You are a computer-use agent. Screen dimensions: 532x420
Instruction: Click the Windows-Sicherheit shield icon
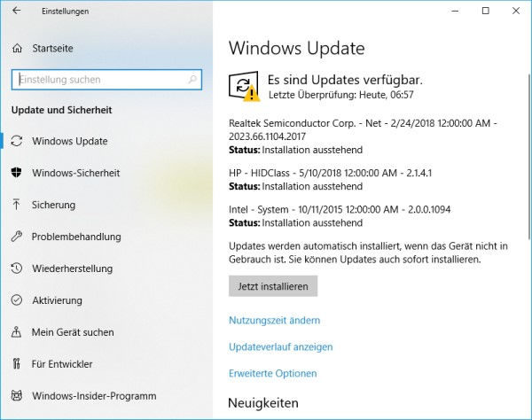pos(16,173)
